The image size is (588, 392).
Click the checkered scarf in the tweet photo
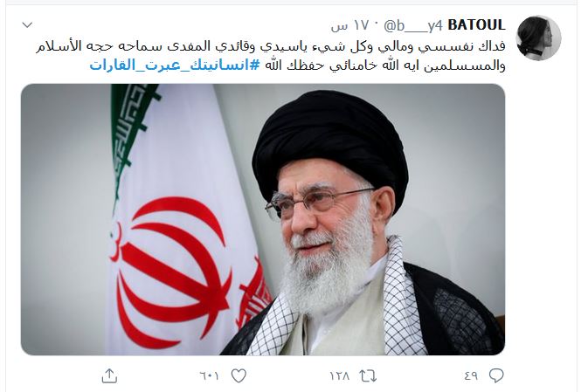point(401,299)
